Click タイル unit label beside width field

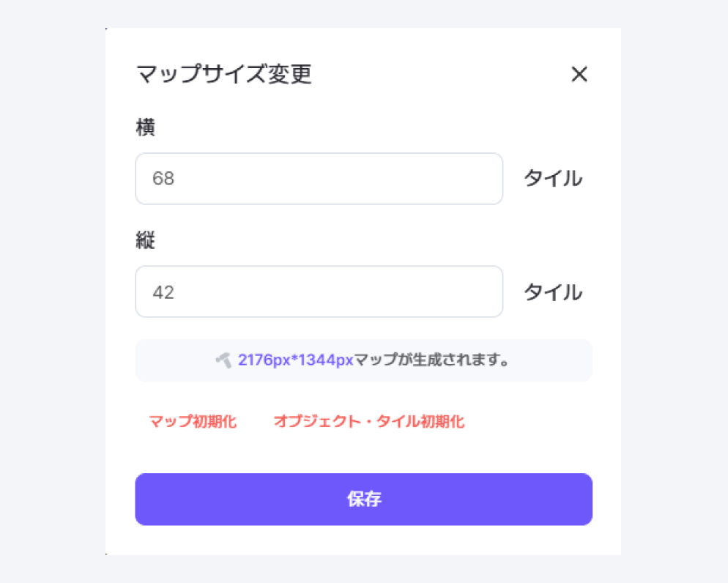point(552,179)
